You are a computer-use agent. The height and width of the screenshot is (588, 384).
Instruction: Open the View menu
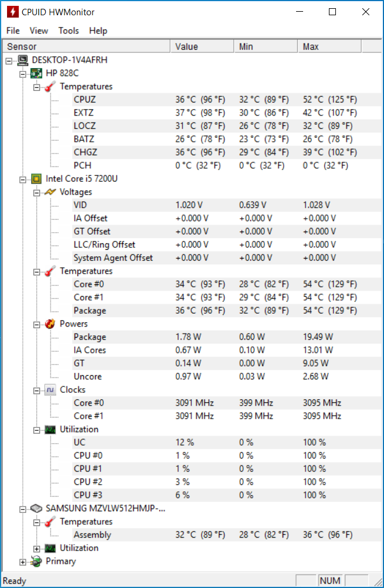pyautogui.click(x=39, y=30)
